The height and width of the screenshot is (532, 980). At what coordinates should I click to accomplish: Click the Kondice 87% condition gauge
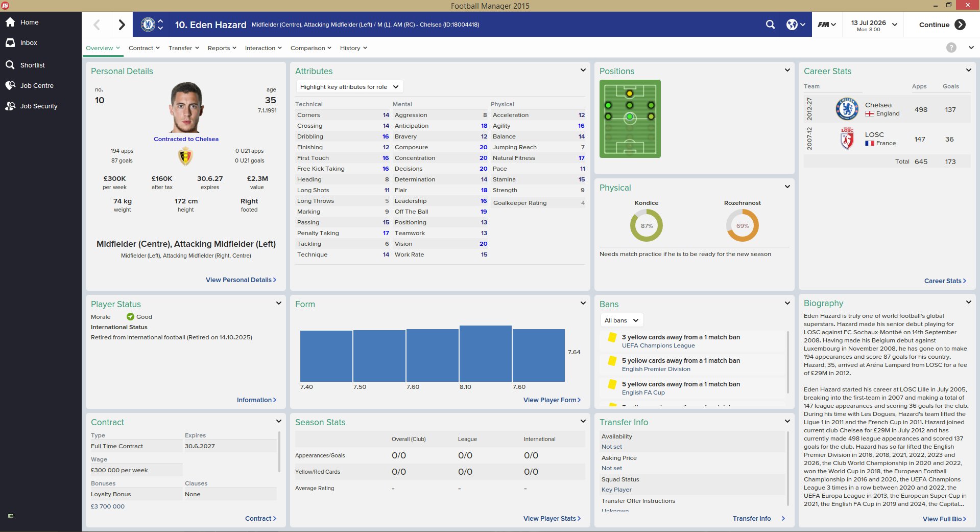(x=646, y=225)
